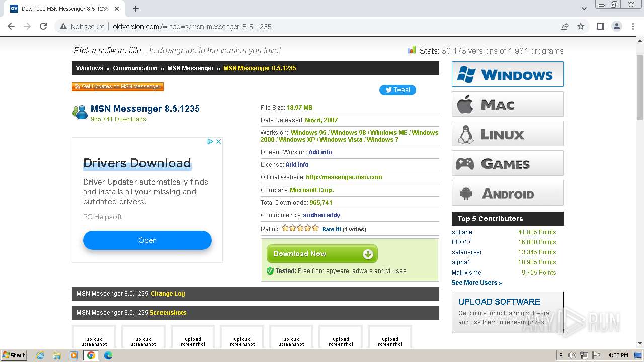The height and width of the screenshot is (362, 644).
Task: Subscribe via Get Updates on MSN Messenger
Action: 118,86
